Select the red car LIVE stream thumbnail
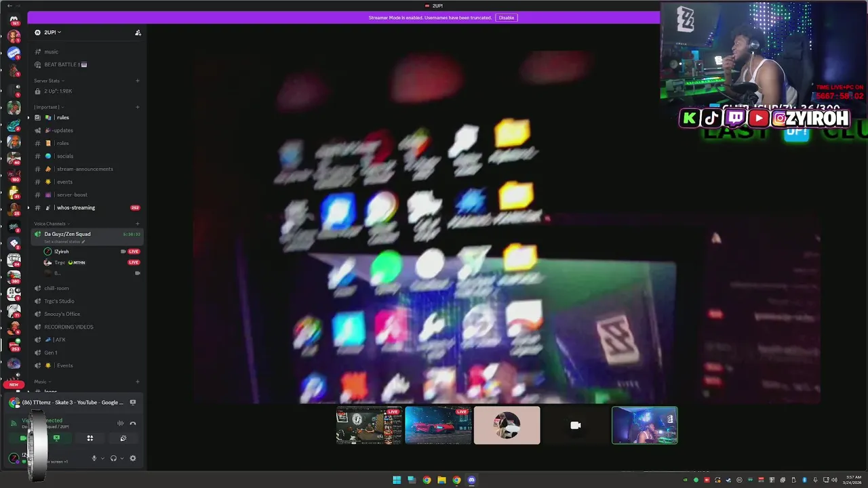The height and width of the screenshot is (488, 868). tap(438, 426)
